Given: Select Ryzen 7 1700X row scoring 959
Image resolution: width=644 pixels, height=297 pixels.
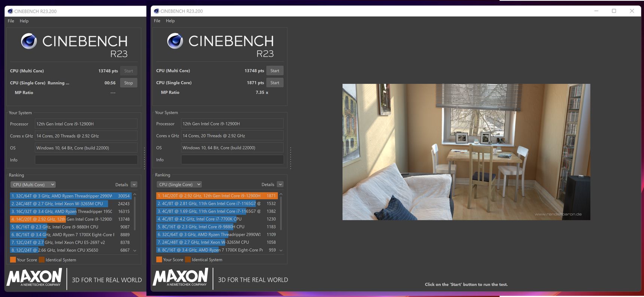Looking at the screenshot, I should coord(217,250).
